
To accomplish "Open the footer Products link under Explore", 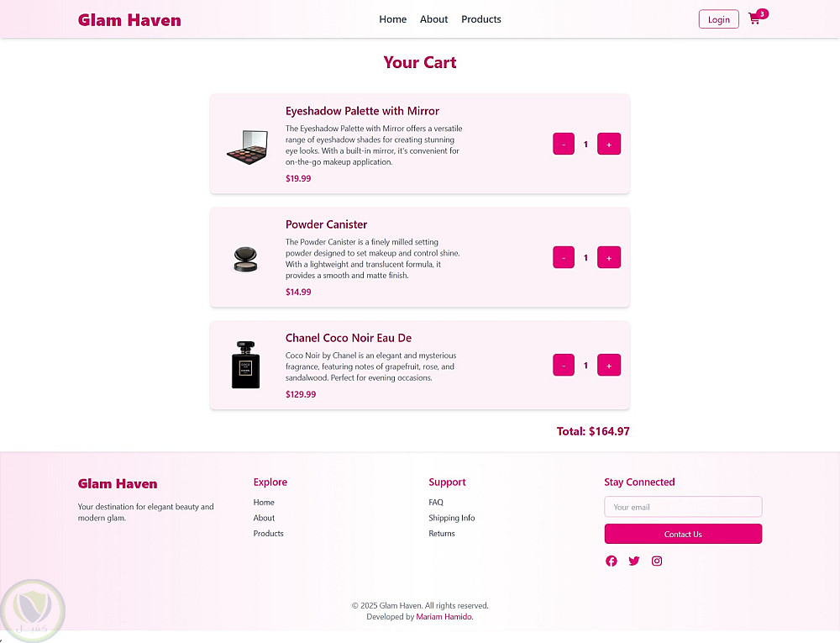I will [x=269, y=533].
